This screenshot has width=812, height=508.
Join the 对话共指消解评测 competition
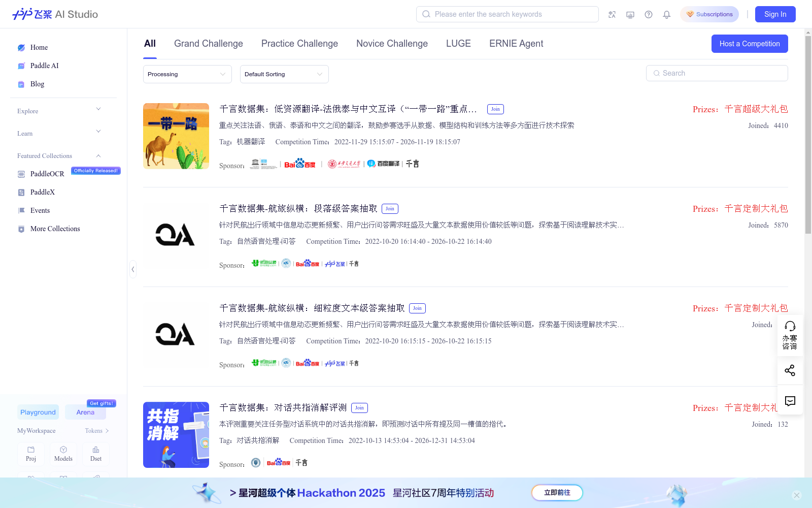click(x=359, y=408)
